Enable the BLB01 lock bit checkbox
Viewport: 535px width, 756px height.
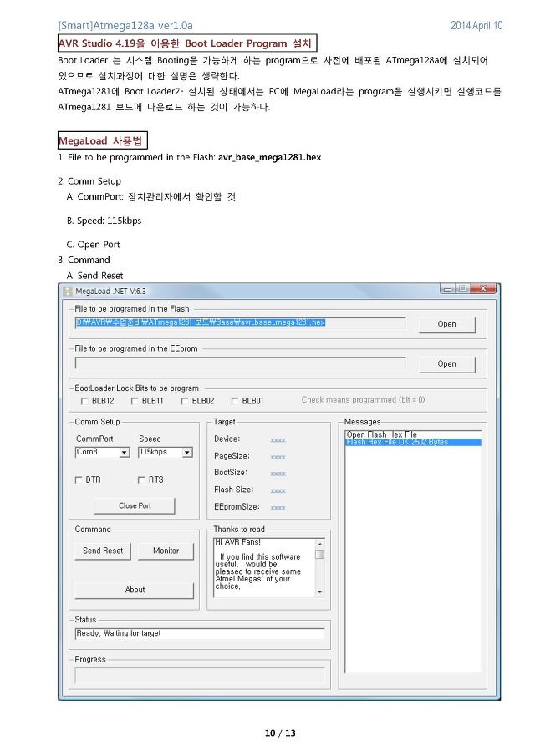coord(235,401)
